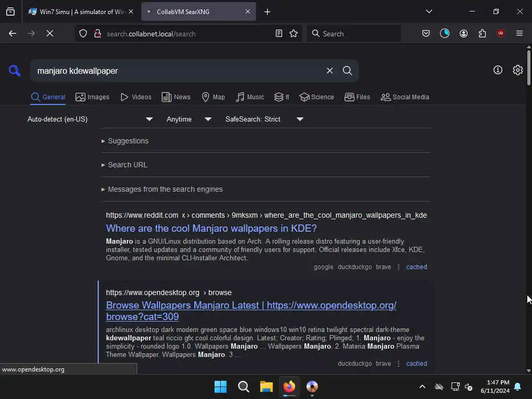Submit search with the magnifier button
Image resolution: width=532 pixels, height=399 pixels.
click(x=347, y=71)
